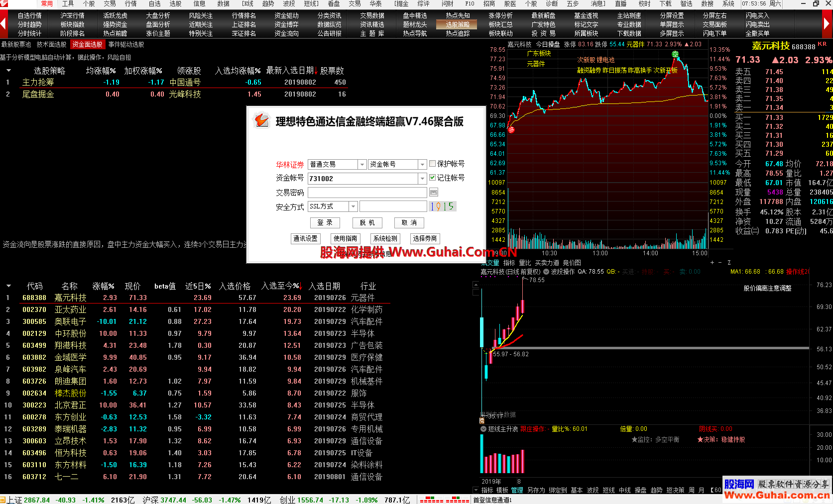Click the 脱机 button

point(367,223)
